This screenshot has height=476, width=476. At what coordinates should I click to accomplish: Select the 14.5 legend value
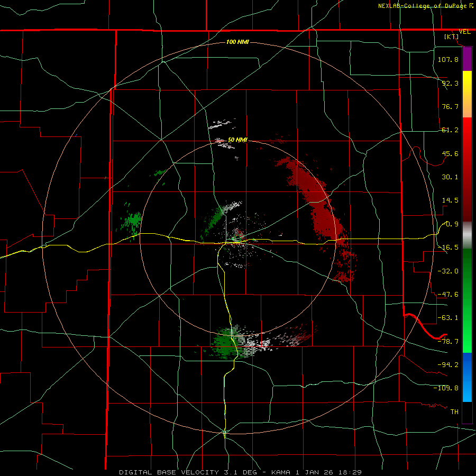tap(450, 200)
